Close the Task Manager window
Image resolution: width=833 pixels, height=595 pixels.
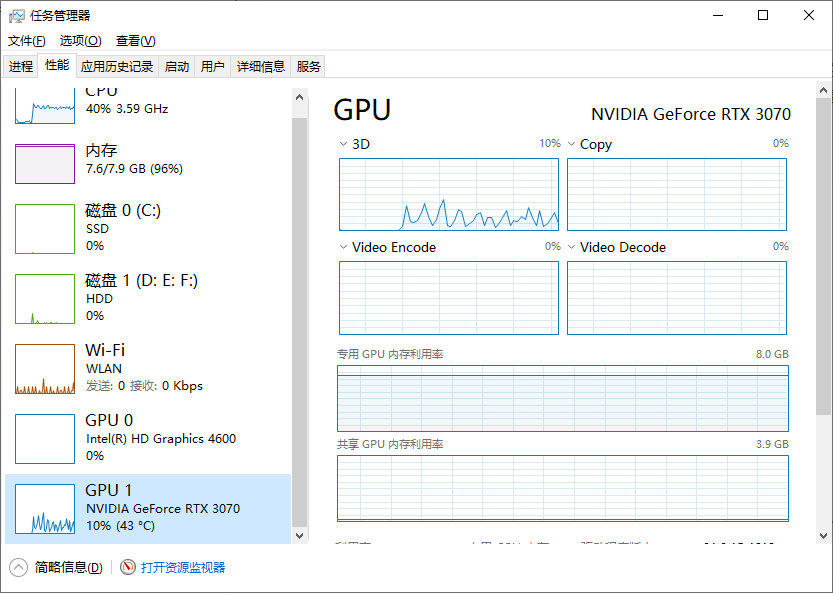click(809, 15)
